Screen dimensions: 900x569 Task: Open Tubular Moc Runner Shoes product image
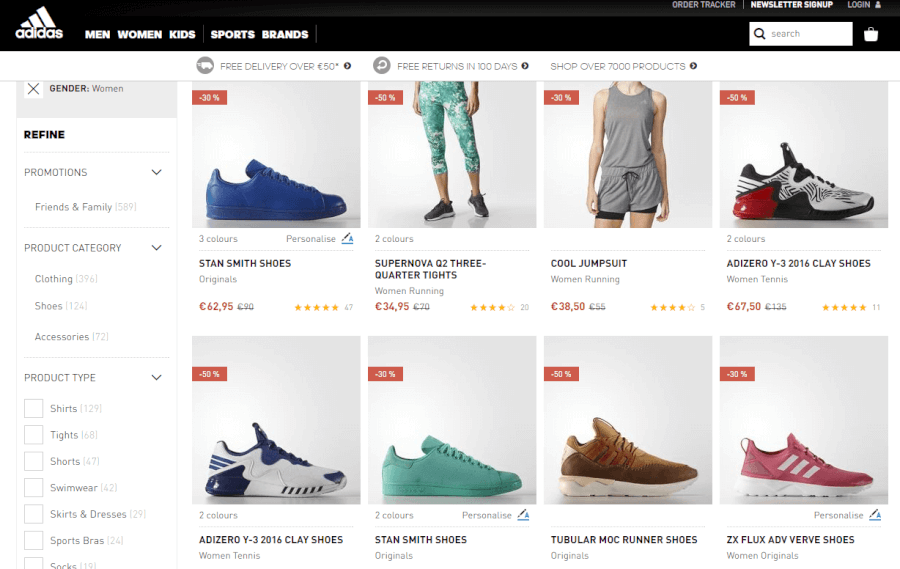(628, 420)
